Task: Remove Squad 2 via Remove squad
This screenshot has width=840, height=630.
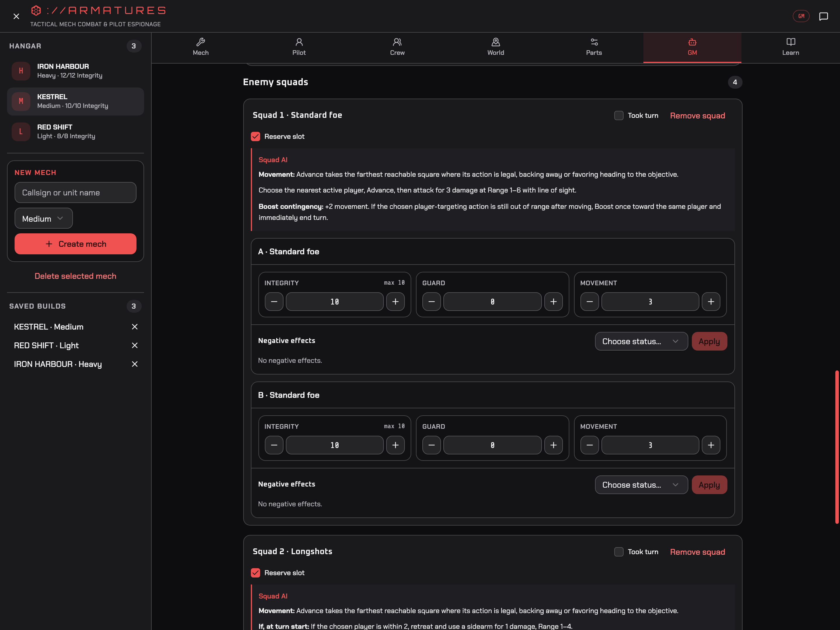Action: tap(697, 552)
